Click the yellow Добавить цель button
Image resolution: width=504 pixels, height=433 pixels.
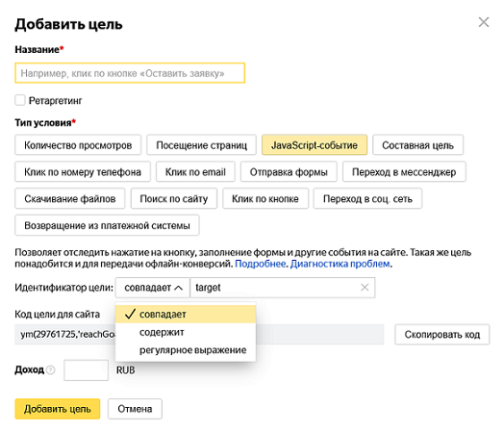click(57, 409)
